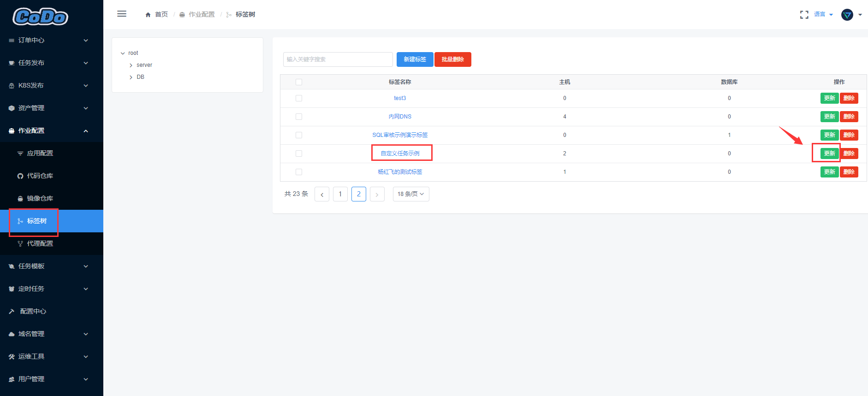Open 自定义任务示例 tag link
868x396 pixels.
click(400, 154)
